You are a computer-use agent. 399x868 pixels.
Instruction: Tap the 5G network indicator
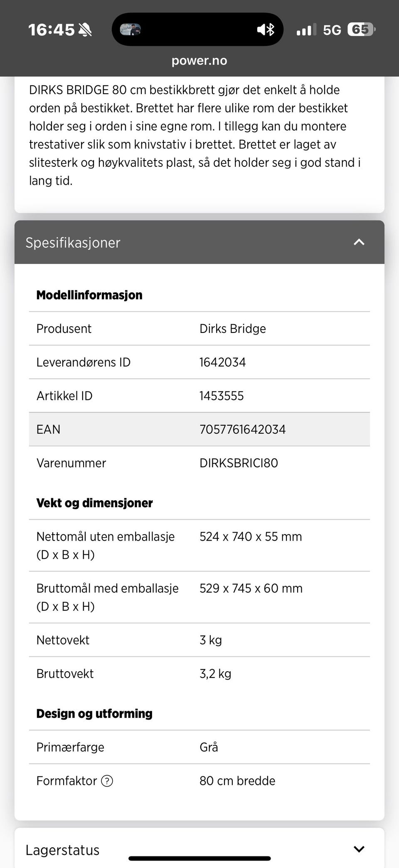(x=332, y=30)
